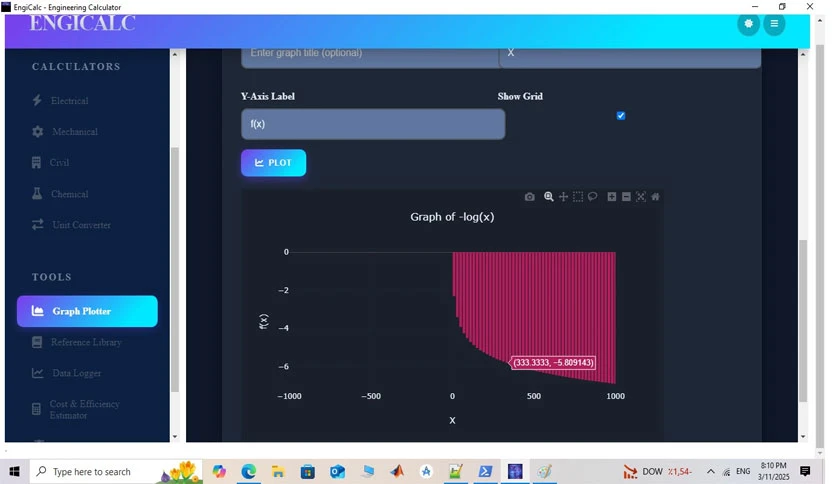Download plot using camera icon
The image size is (836, 484).
pyautogui.click(x=529, y=197)
